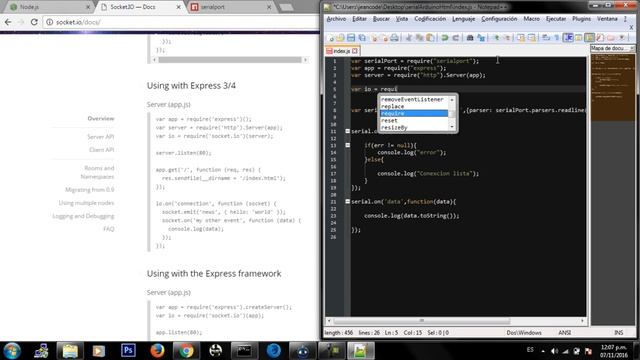Click the Save All toolbar icon
The height and width of the screenshot is (360, 640).
(x=362, y=38)
